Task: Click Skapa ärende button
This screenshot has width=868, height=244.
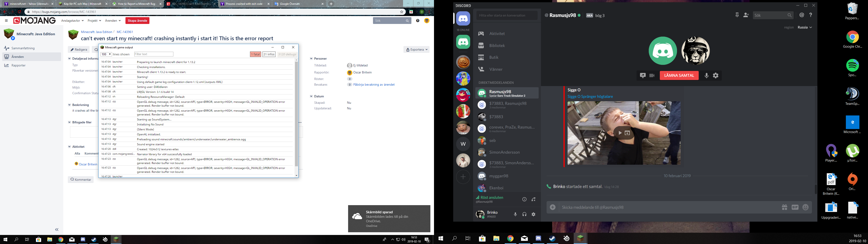Action: pos(137,21)
